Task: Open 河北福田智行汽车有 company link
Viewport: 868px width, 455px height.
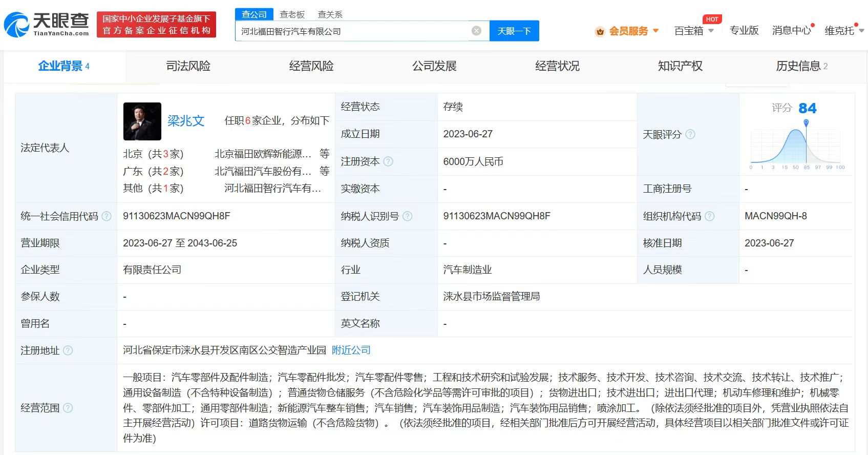Action: click(x=272, y=189)
